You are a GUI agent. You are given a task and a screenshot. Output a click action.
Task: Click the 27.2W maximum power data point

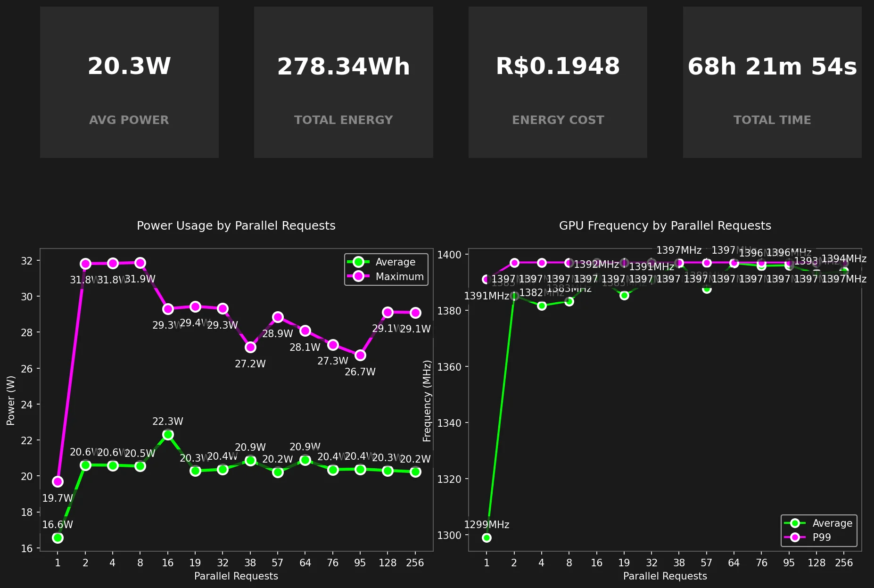click(250, 347)
